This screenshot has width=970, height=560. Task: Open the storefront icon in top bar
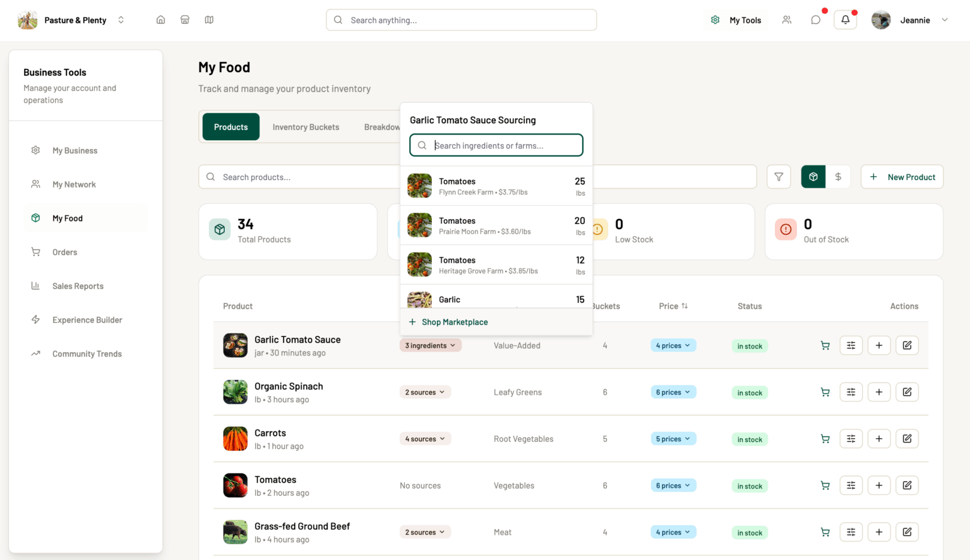(x=185, y=20)
